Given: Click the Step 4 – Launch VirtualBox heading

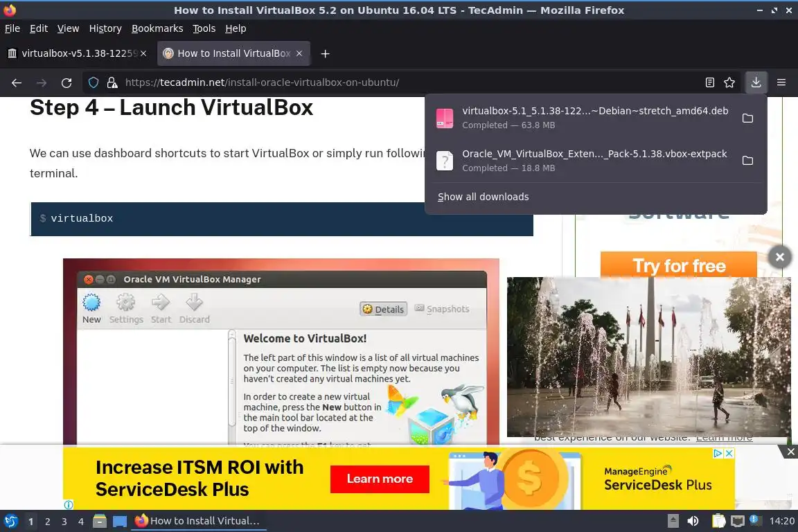Looking at the screenshot, I should click(x=172, y=107).
